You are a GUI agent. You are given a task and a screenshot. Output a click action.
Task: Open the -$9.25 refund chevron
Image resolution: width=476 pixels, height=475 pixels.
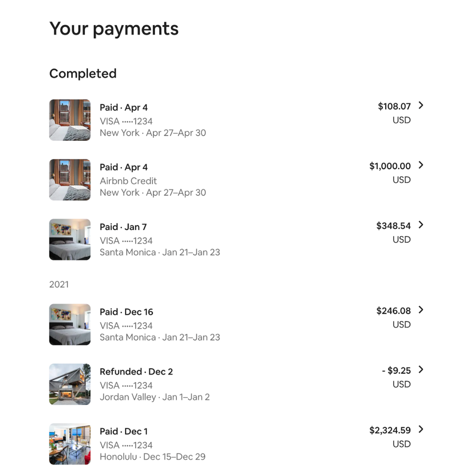[x=421, y=370]
